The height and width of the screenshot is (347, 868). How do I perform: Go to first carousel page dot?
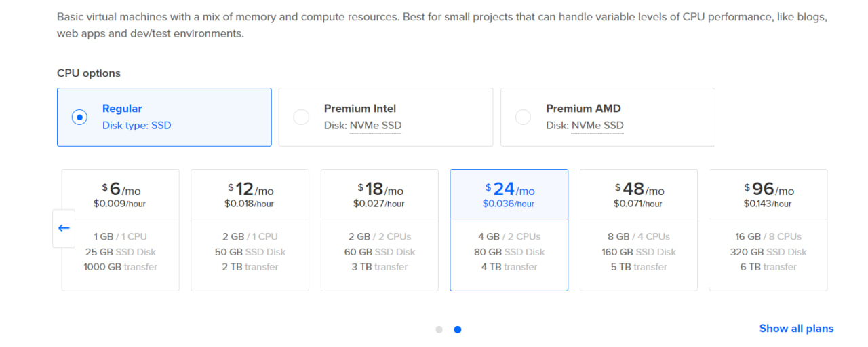point(439,329)
